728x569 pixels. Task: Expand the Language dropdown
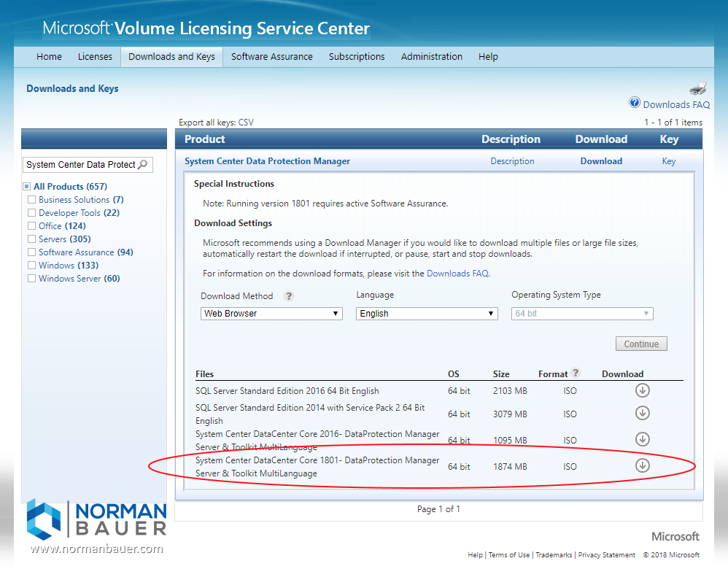[427, 314]
